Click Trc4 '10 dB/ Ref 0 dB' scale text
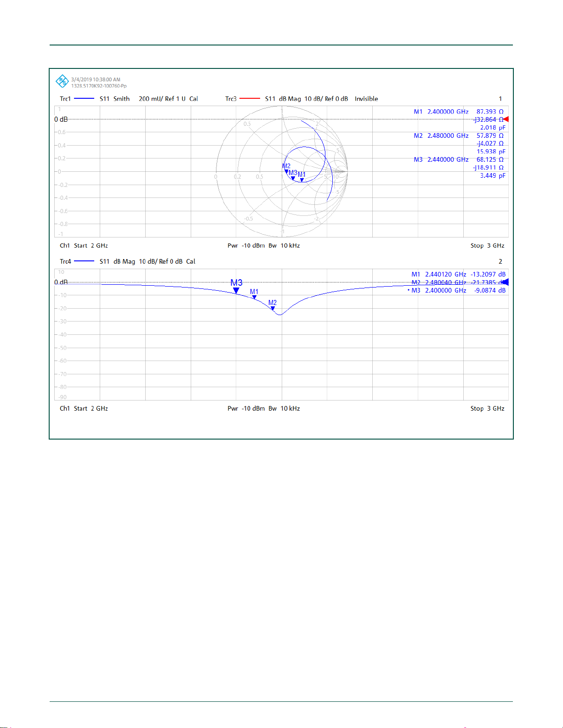The width and height of the screenshot is (563, 728). coord(161,261)
